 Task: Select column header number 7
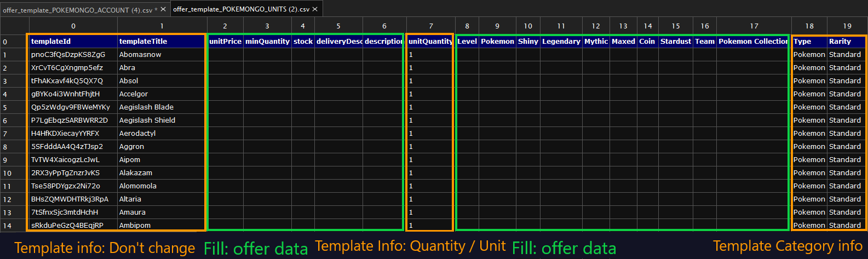click(x=431, y=26)
